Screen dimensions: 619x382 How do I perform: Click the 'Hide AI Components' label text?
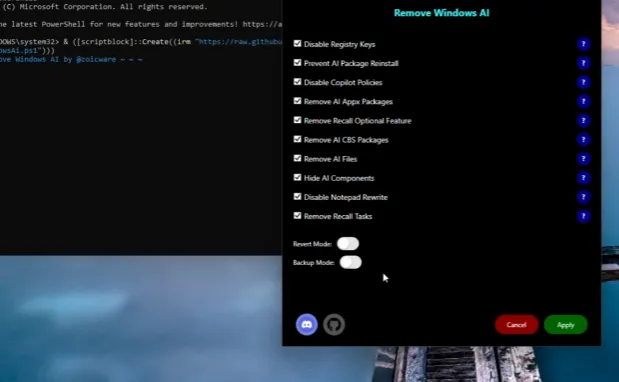pos(339,178)
